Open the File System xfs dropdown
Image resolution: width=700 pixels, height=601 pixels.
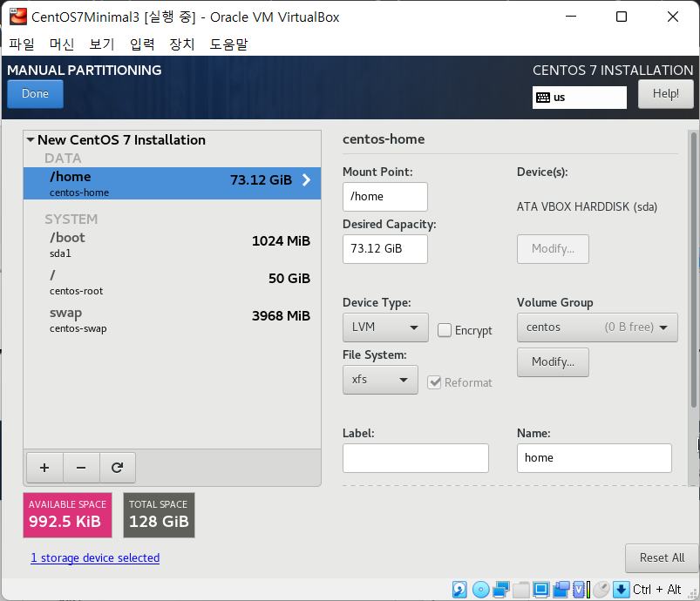[380, 380]
